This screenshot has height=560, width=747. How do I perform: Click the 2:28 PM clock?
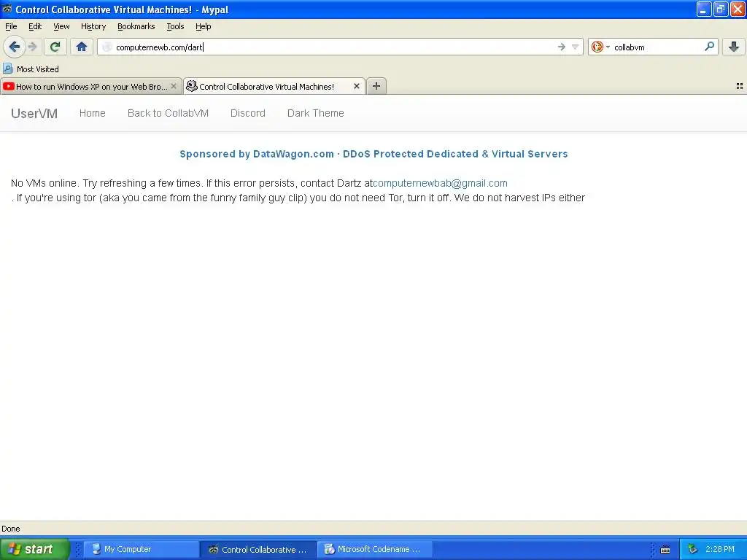pyautogui.click(x=720, y=549)
